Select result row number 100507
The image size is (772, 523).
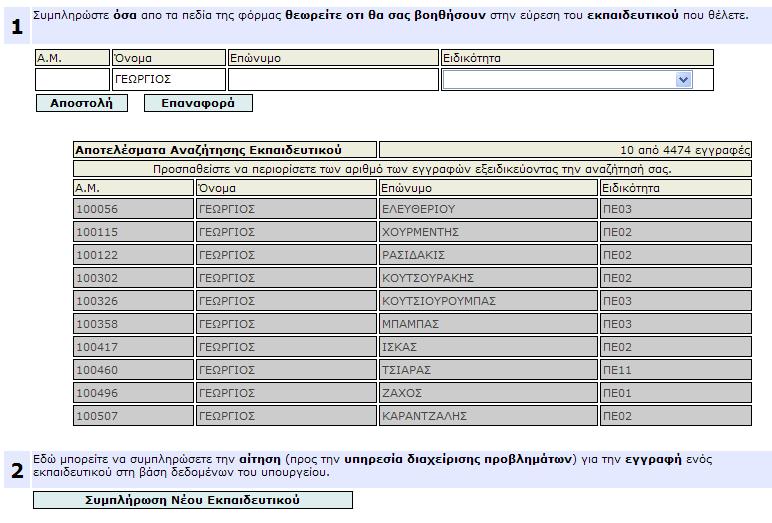point(412,416)
